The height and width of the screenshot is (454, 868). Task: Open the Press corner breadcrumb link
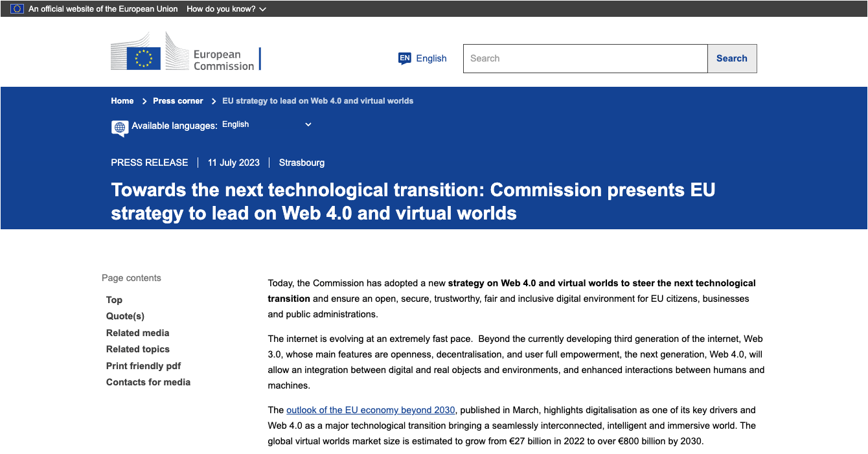pyautogui.click(x=178, y=101)
